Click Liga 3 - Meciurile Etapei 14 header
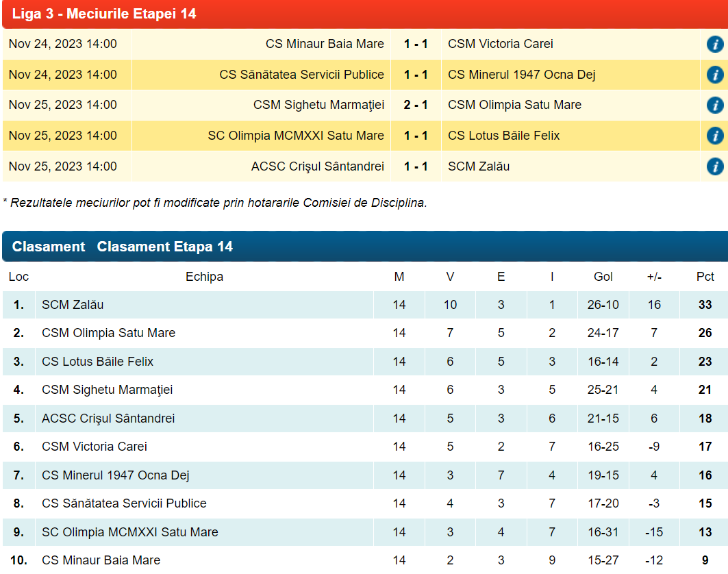The height and width of the screenshot is (574, 728). coord(104,14)
